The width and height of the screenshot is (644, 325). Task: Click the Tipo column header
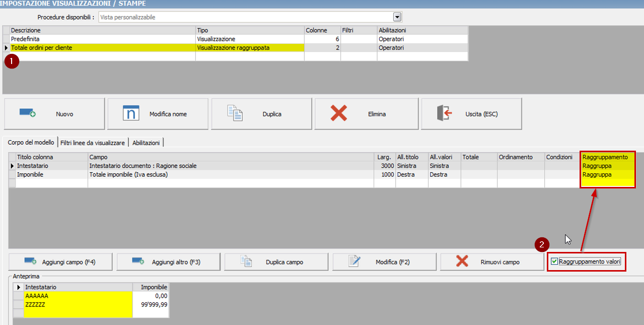click(x=250, y=30)
